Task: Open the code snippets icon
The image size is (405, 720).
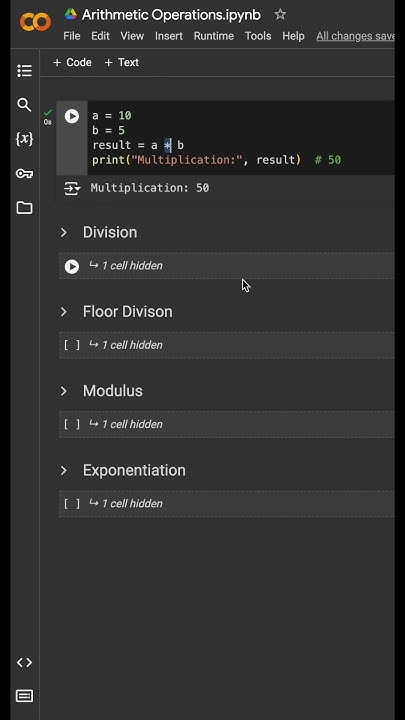Action: [x=24, y=662]
